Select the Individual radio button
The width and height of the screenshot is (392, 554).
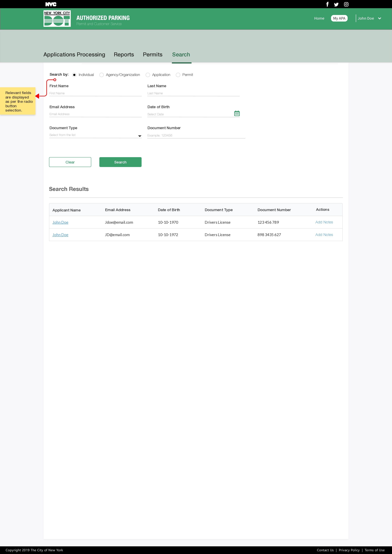click(74, 75)
